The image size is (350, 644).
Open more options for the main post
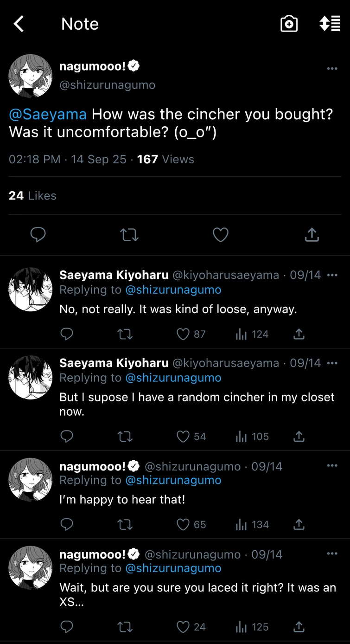(x=332, y=69)
